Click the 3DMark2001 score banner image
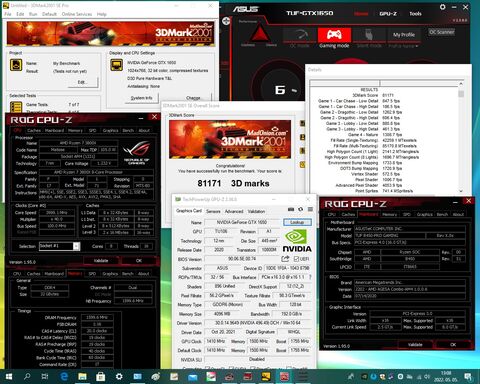480x384 pixels. pos(230,139)
